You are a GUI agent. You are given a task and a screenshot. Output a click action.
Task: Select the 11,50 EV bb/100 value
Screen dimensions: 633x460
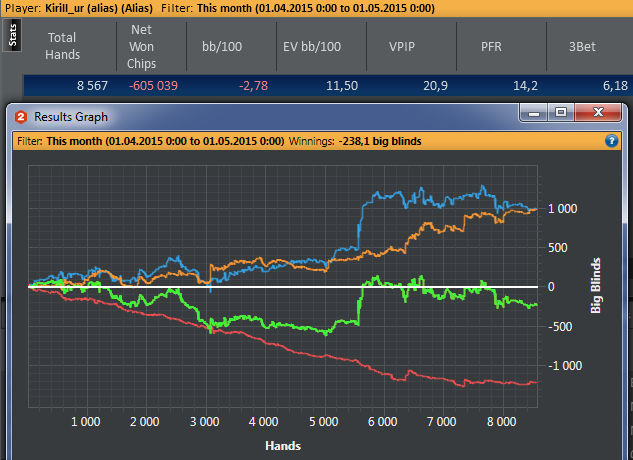pos(342,86)
